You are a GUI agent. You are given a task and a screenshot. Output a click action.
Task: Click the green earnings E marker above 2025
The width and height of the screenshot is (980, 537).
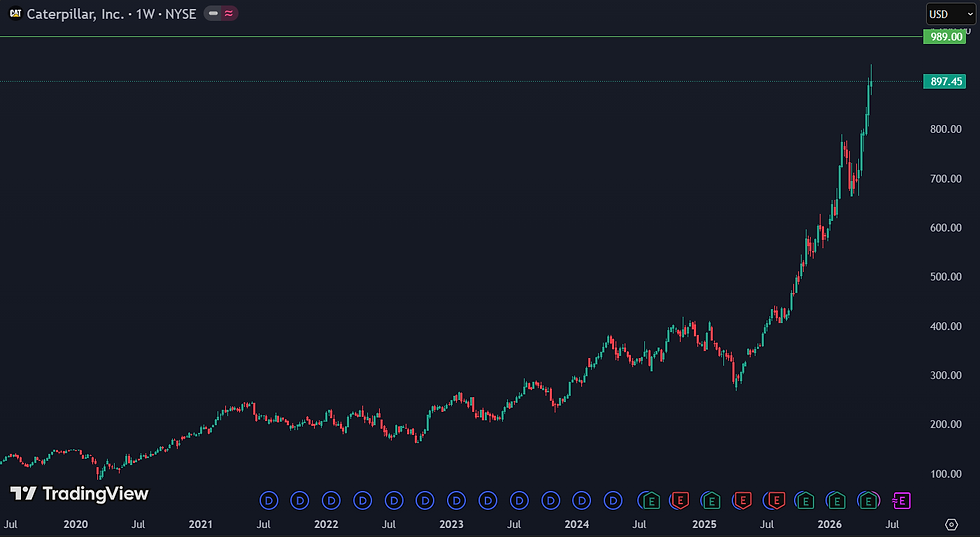711,501
